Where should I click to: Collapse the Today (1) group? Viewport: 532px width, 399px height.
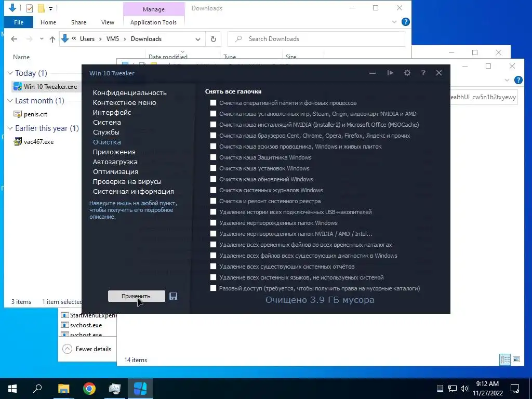point(10,73)
